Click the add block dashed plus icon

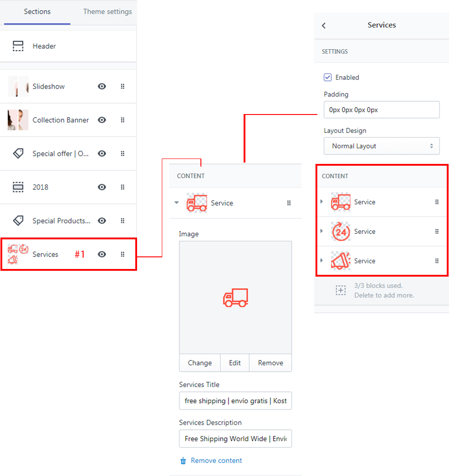341,290
